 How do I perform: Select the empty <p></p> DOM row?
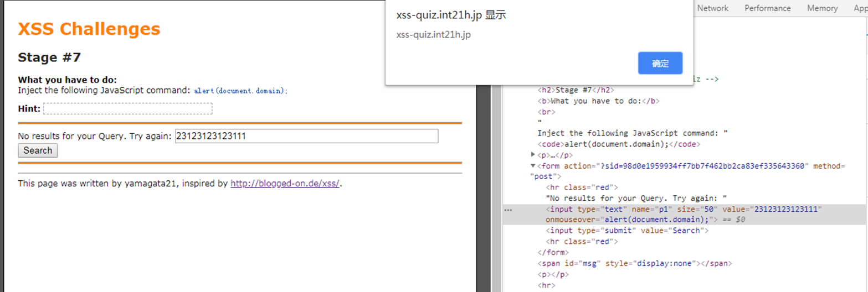coord(553,274)
